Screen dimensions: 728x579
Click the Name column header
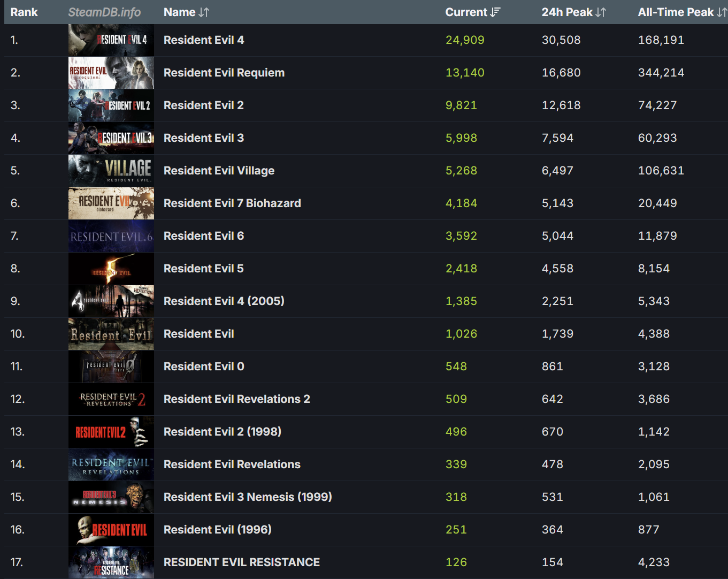[180, 12]
